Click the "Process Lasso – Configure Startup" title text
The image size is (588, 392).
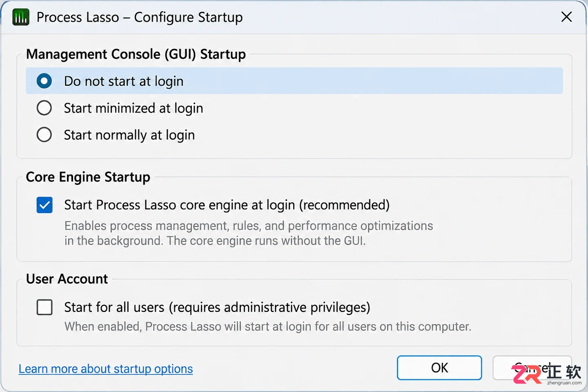coord(140,17)
